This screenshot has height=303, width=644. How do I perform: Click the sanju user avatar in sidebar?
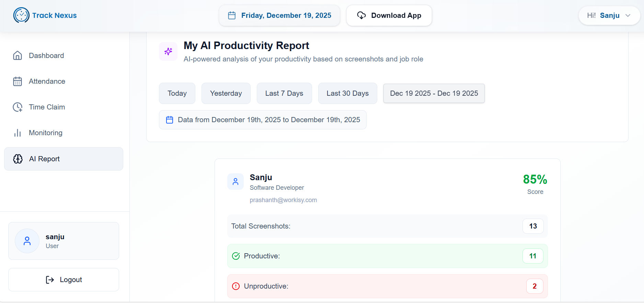27,241
